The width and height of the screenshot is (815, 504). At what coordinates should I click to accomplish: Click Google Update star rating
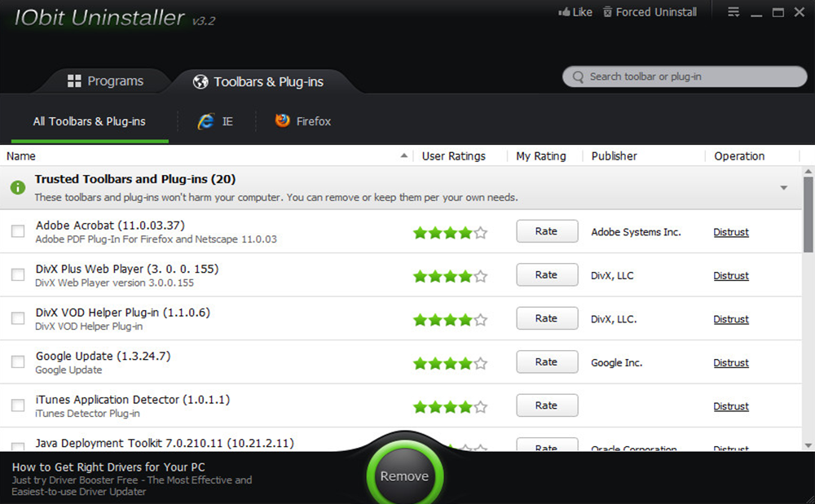pyautogui.click(x=450, y=363)
